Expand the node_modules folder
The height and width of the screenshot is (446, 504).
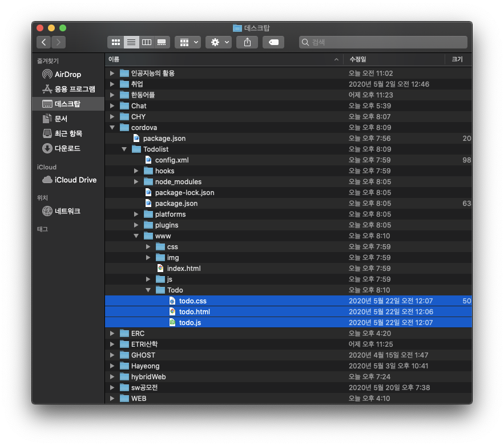coord(136,182)
